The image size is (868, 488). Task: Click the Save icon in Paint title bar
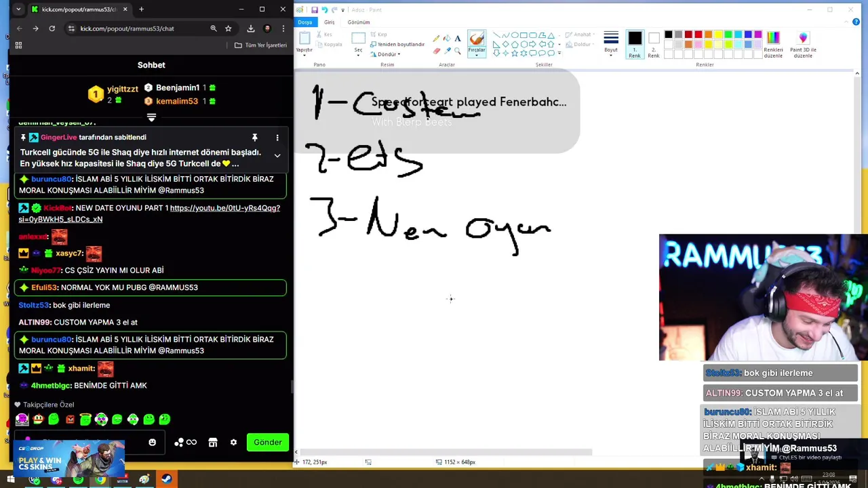tap(314, 9)
